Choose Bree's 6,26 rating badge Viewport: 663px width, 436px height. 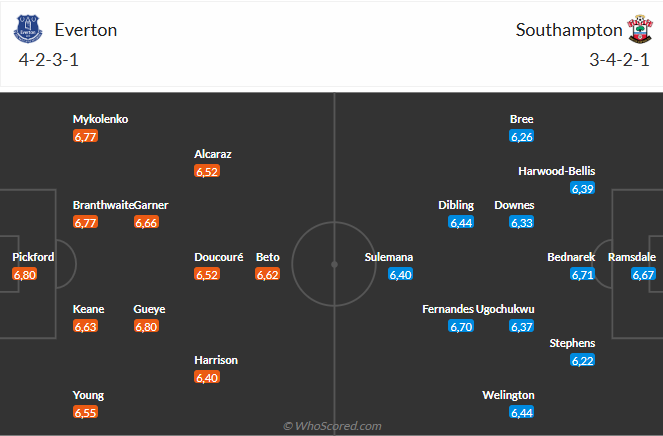click(521, 136)
